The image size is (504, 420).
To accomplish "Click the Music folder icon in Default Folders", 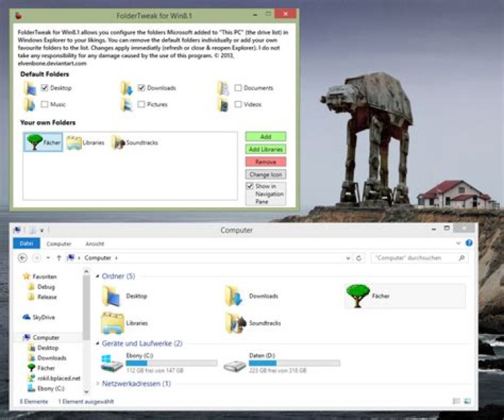I will tap(29, 104).
